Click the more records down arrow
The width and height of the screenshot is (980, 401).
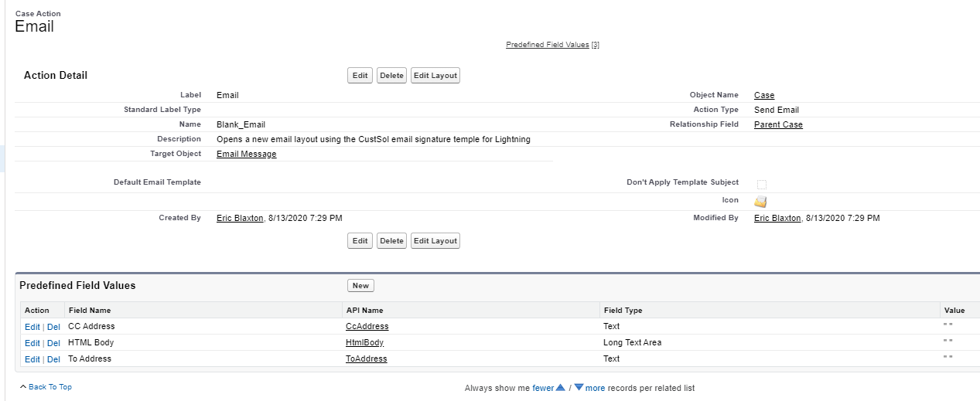coord(579,388)
